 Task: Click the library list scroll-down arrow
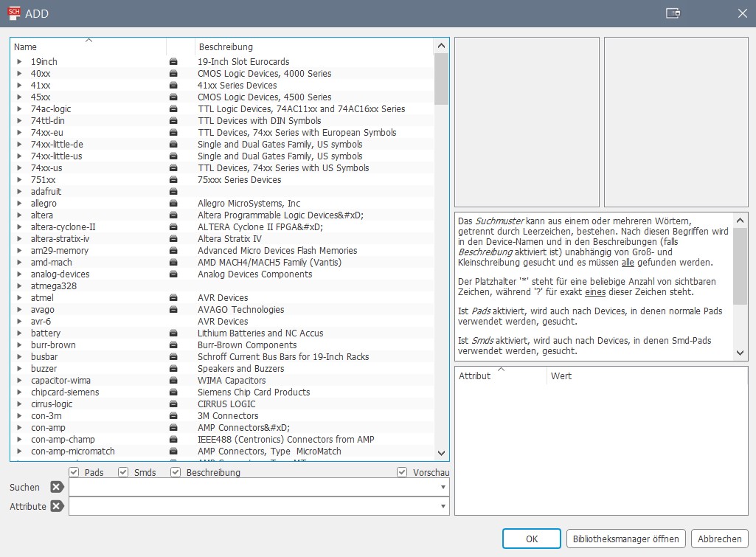coord(441,453)
